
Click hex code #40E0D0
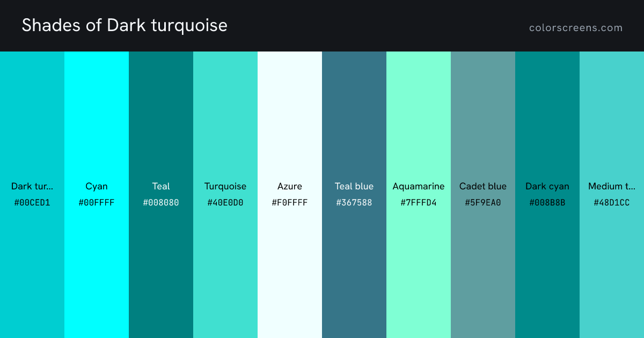[225, 203]
